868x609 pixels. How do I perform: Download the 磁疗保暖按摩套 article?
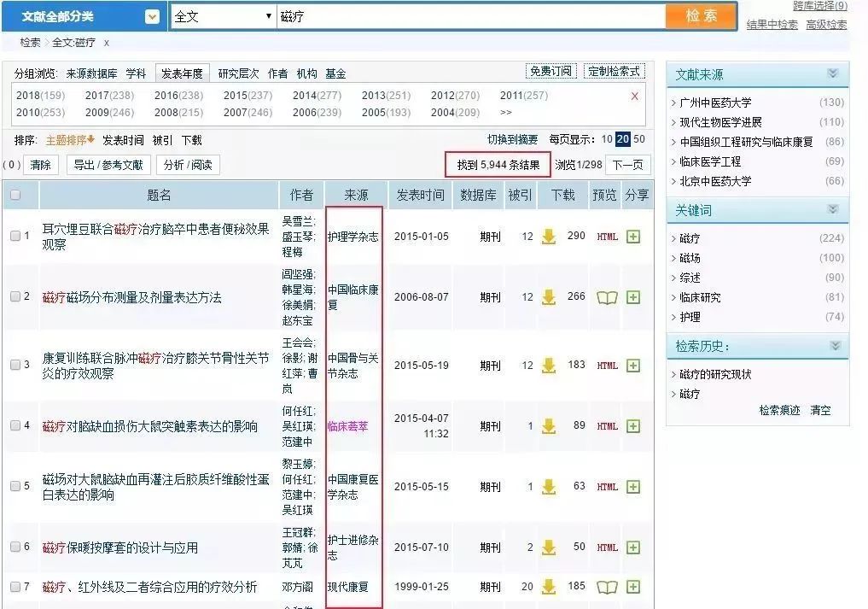tap(551, 545)
